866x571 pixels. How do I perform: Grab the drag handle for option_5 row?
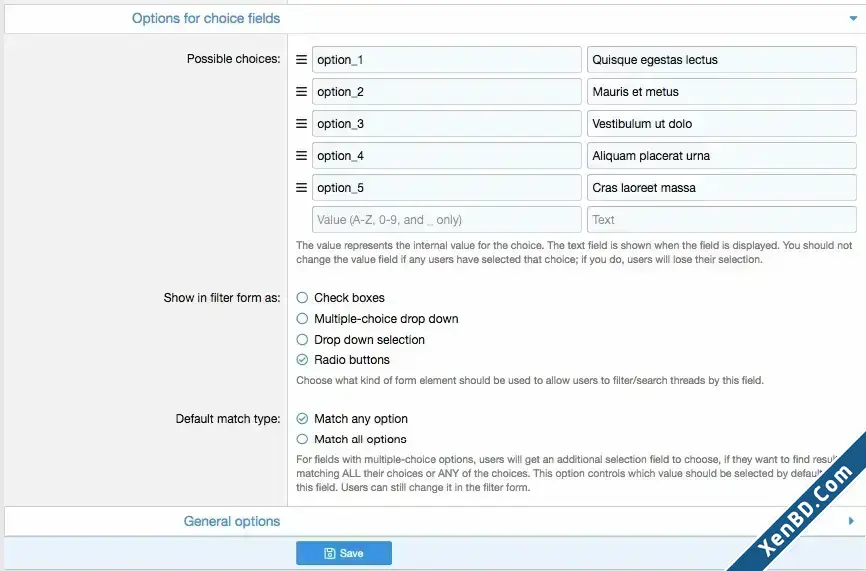pos(301,188)
